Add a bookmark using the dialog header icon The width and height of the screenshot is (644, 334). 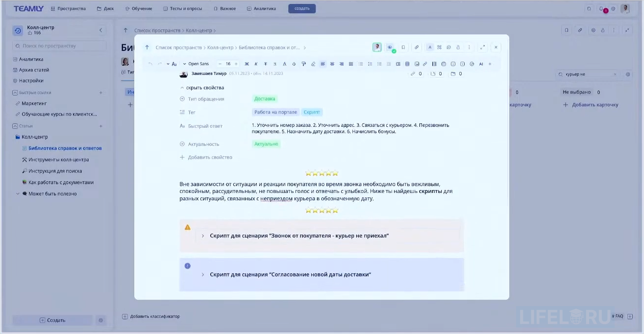click(403, 47)
